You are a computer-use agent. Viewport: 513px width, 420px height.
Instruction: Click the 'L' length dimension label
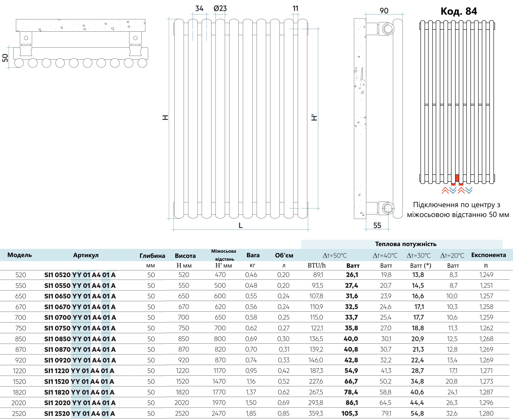(x=240, y=225)
